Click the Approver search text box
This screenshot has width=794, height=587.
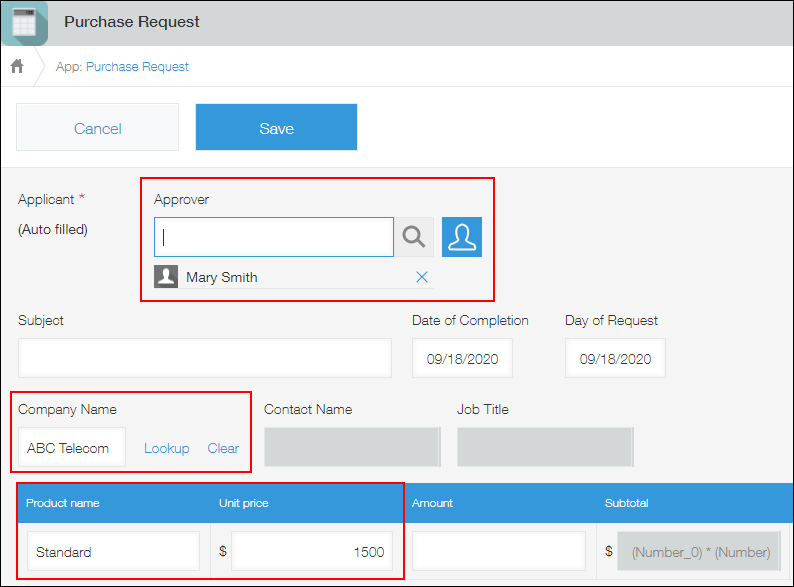[x=274, y=237]
